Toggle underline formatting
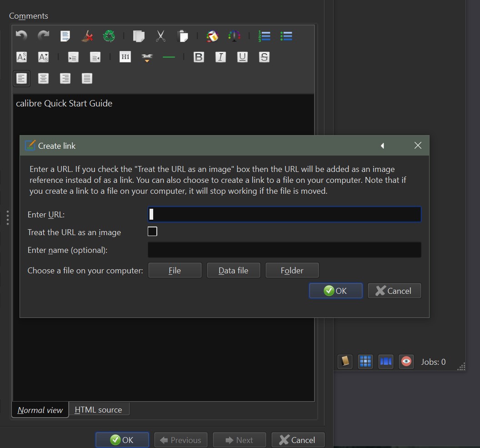Viewport: 480px width, 448px height. tap(242, 57)
